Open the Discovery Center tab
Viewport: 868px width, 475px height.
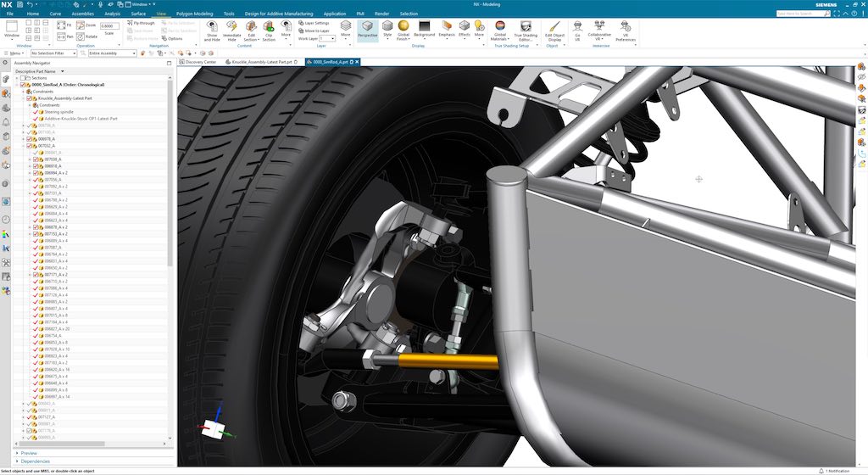pyautogui.click(x=198, y=62)
